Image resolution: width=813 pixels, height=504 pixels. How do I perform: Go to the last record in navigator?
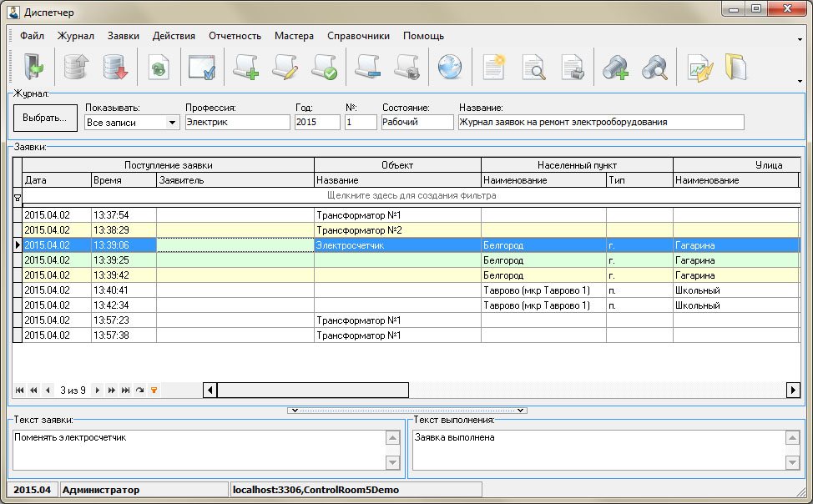pos(125,390)
